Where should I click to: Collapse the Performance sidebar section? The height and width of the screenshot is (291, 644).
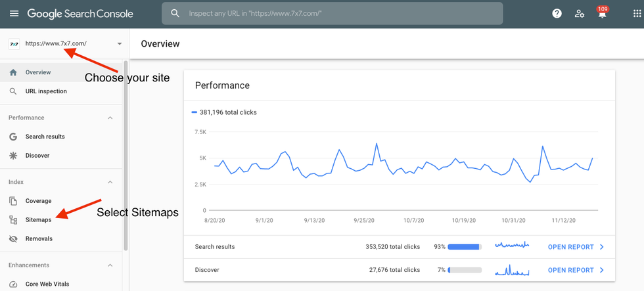(110, 118)
